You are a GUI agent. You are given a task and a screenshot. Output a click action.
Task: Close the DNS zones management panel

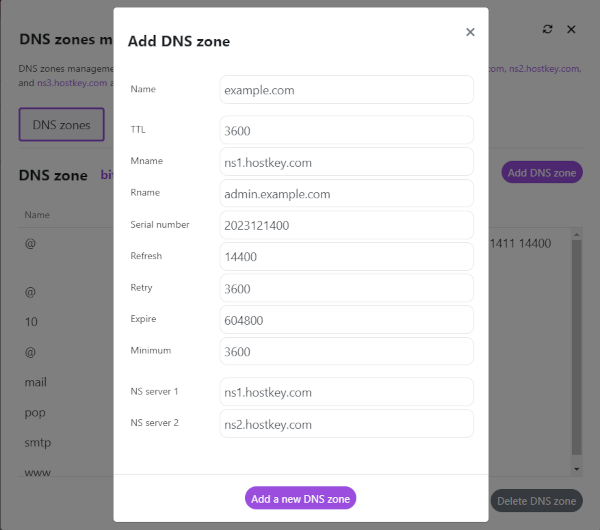(572, 30)
